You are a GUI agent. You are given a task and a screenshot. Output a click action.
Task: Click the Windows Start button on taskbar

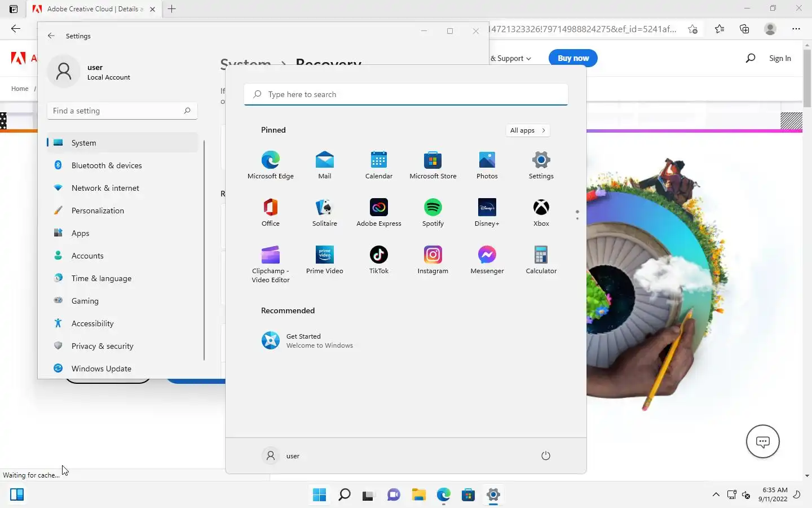(x=319, y=495)
